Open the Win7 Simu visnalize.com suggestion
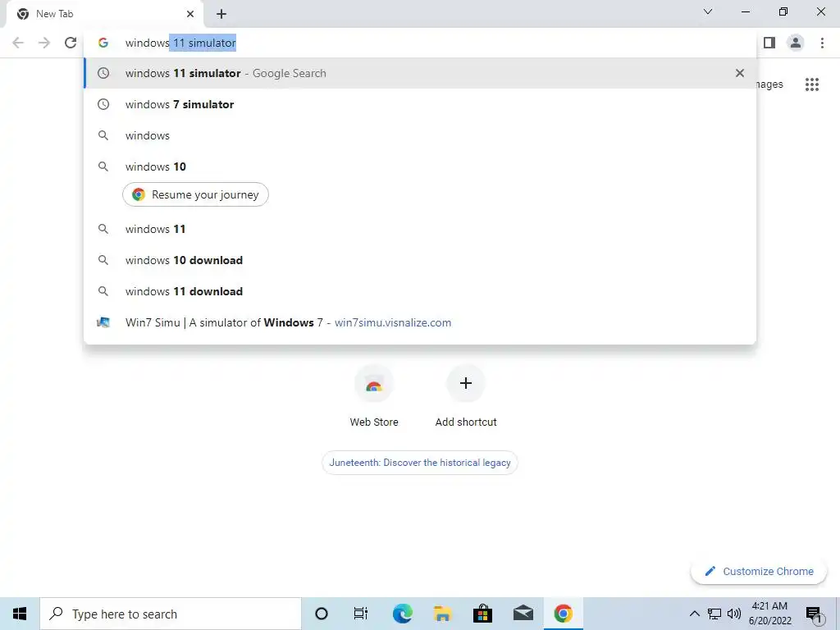 point(420,322)
